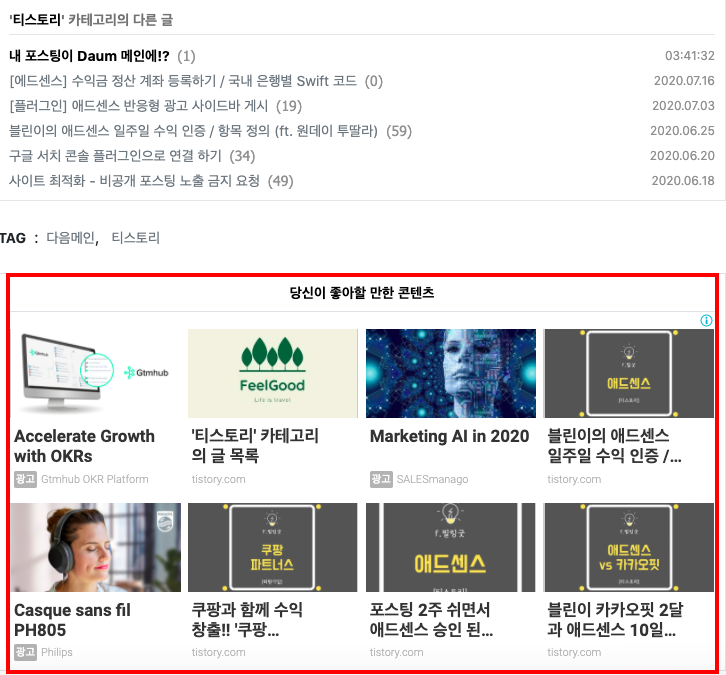Click the FeelGood logo thumbnail
This screenshot has width=726, height=675.
(x=273, y=373)
